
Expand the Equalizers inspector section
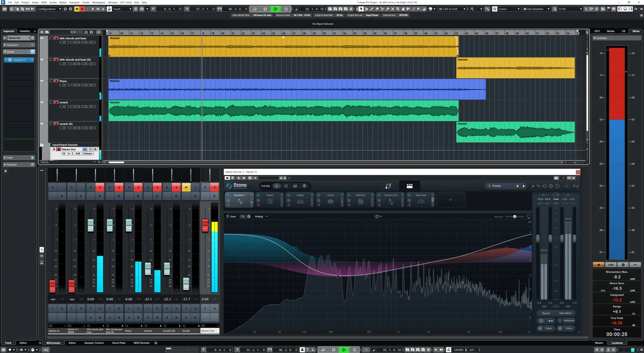click(x=5, y=45)
